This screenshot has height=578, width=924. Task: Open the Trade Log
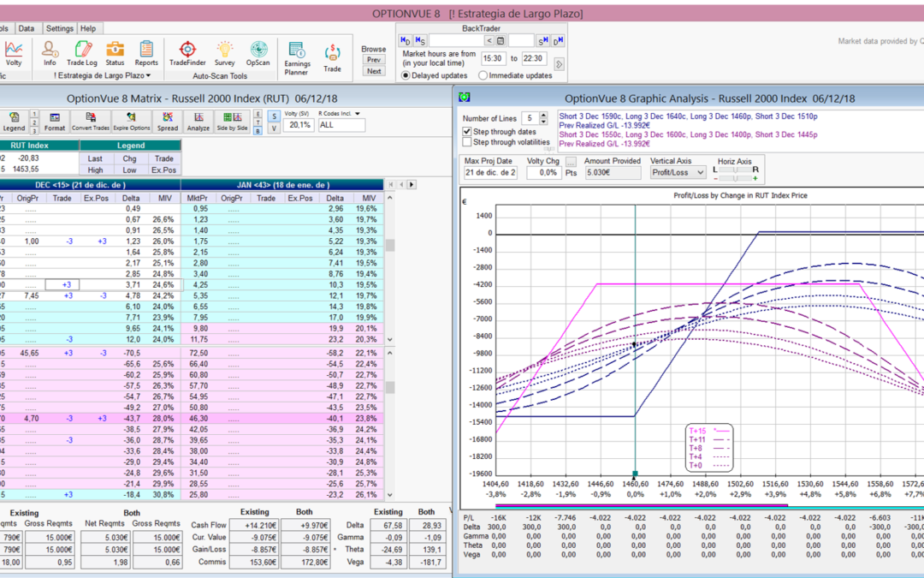[x=82, y=53]
